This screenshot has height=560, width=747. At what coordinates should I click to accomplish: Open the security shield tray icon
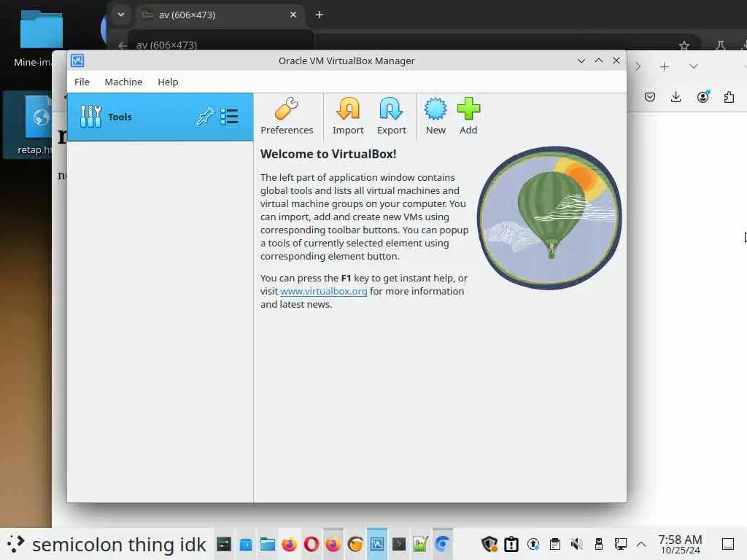click(489, 544)
